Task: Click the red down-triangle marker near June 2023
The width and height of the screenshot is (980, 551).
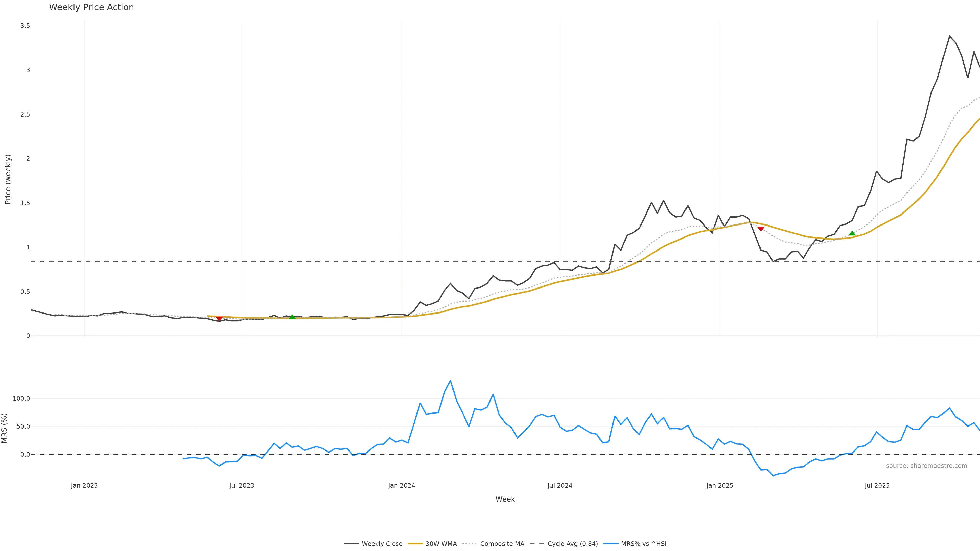Action: coord(219,319)
